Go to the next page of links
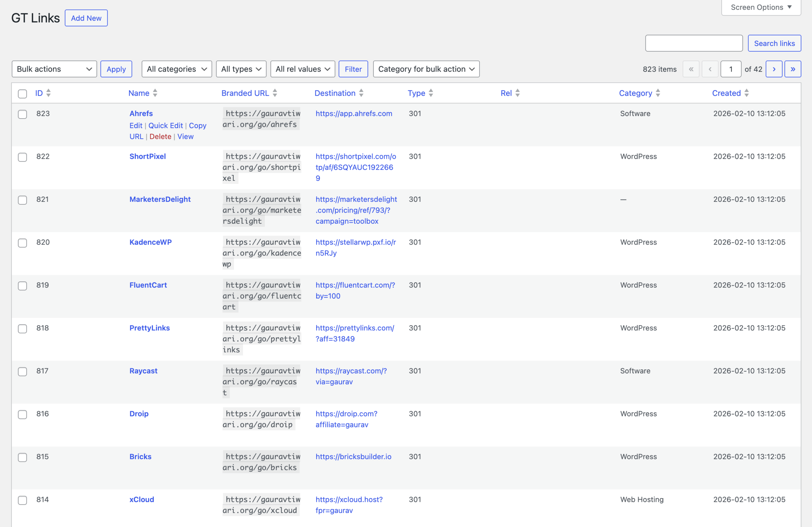This screenshot has width=812, height=527. [x=774, y=69]
